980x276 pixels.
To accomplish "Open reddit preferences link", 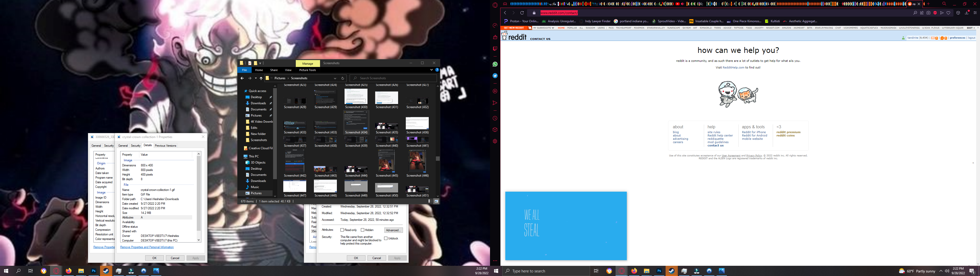I will click(958, 38).
